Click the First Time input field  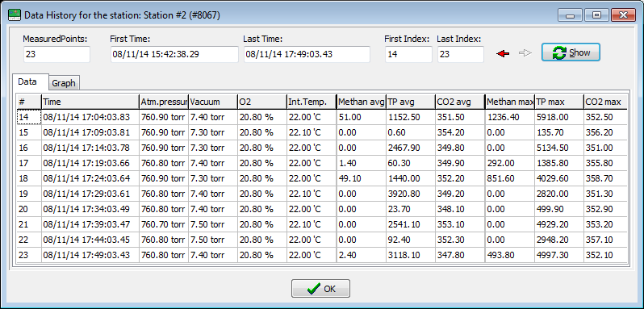click(174, 54)
